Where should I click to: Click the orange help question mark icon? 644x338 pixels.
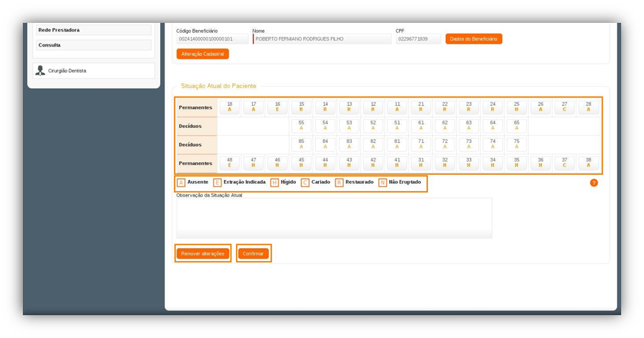593,183
